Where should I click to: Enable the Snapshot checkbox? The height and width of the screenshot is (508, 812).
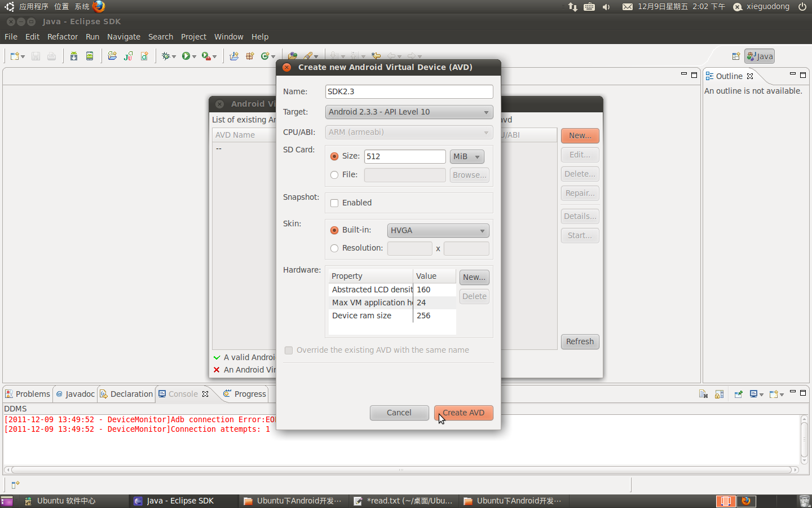pos(334,203)
